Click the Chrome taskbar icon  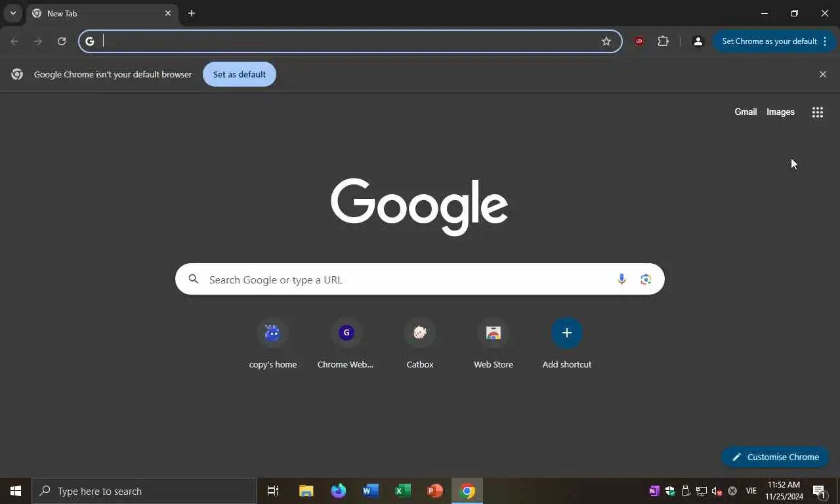pyautogui.click(x=467, y=491)
